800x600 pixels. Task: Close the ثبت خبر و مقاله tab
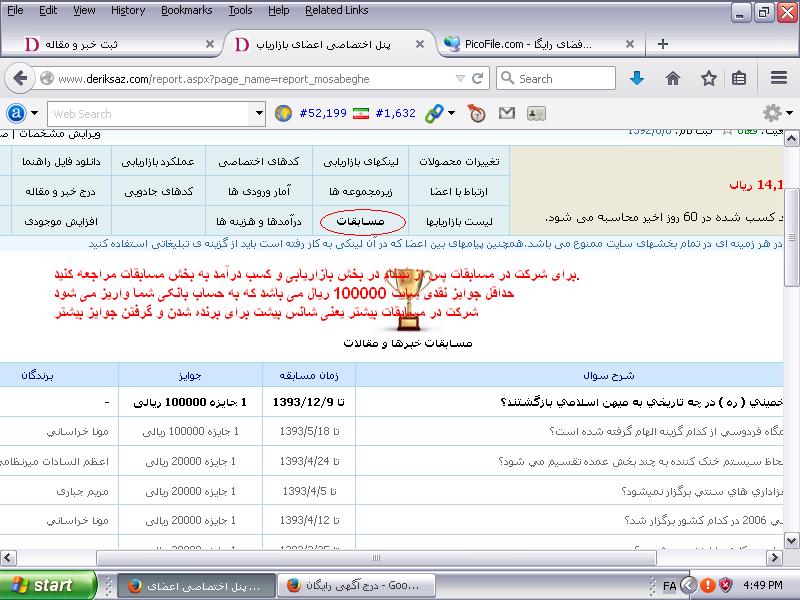[210, 44]
